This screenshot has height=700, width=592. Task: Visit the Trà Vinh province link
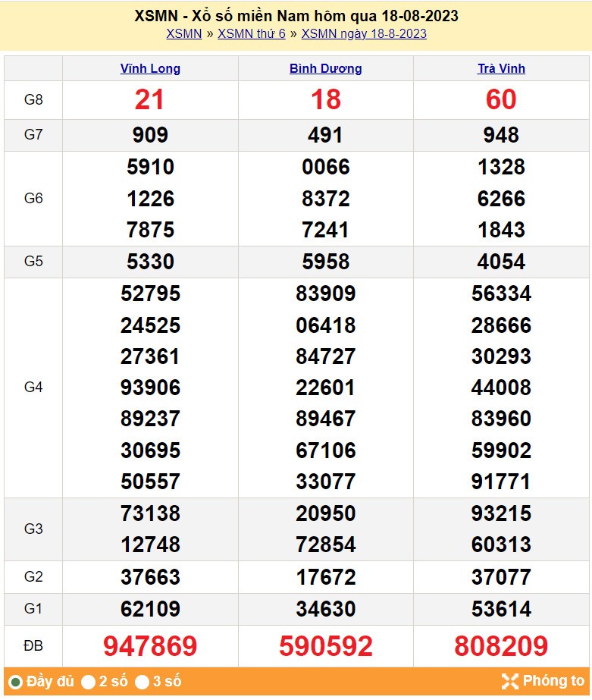[x=501, y=68]
